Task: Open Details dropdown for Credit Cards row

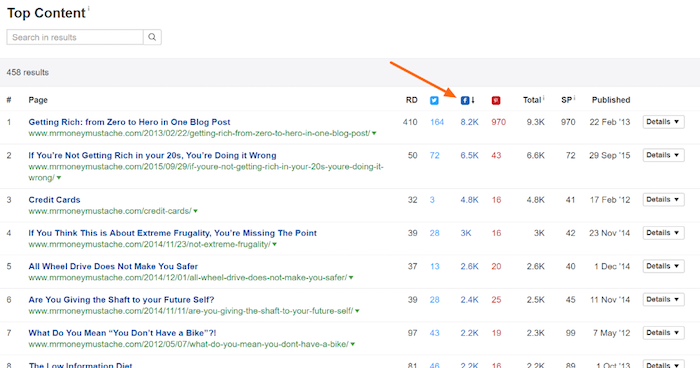Action: pos(663,200)
